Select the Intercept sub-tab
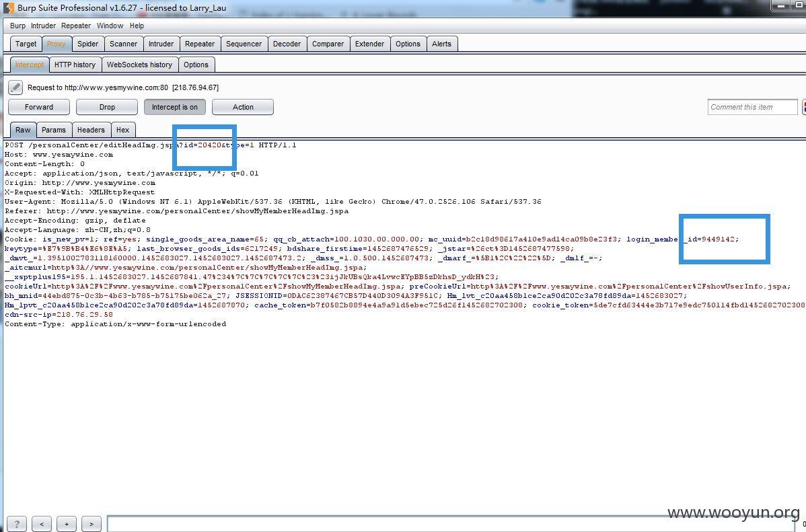 pos(30,65)
